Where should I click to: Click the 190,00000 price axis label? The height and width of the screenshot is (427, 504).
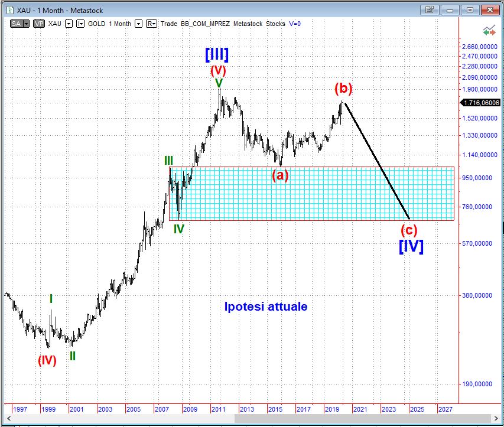[477, 384]
